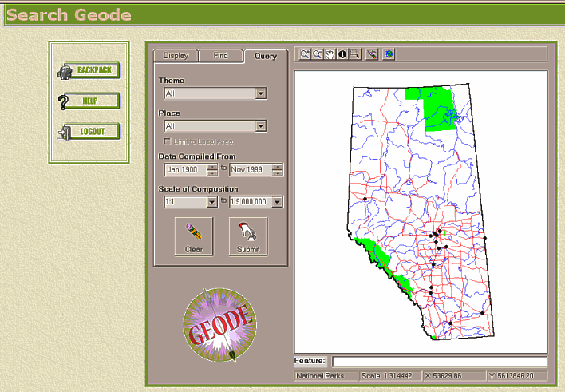The image size is (565, 392).
Task: Open the Backpack
Action: pyautogui.click(x=89, y=71)
